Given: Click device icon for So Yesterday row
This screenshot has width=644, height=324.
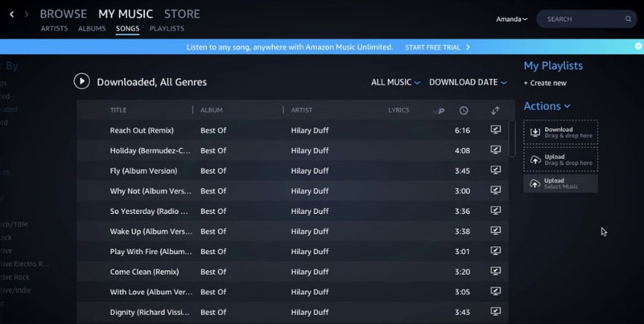Looking at the screenshot, I should (496, 211).
